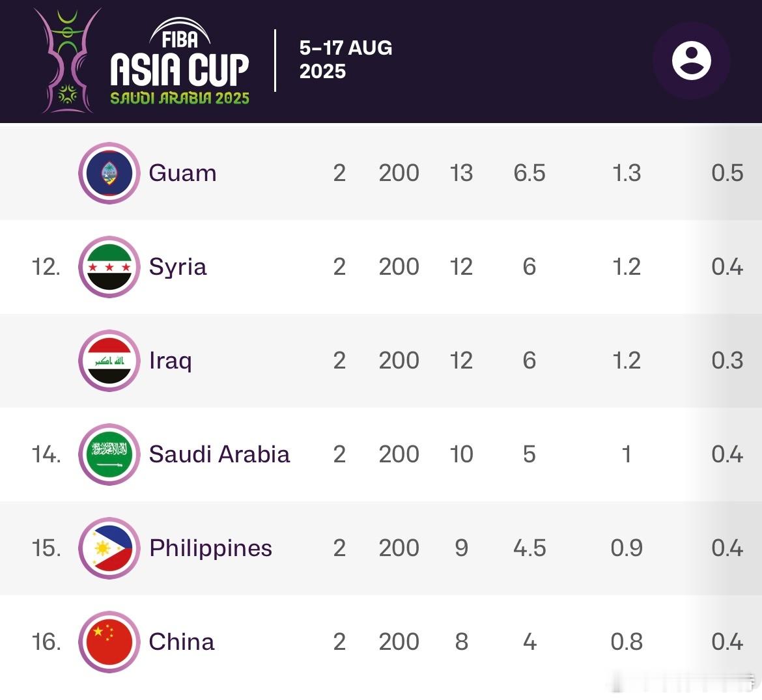Open the FIBA Asia Cup home logo
The width and height of the screenshot is (762, 700).
[179, 62]
